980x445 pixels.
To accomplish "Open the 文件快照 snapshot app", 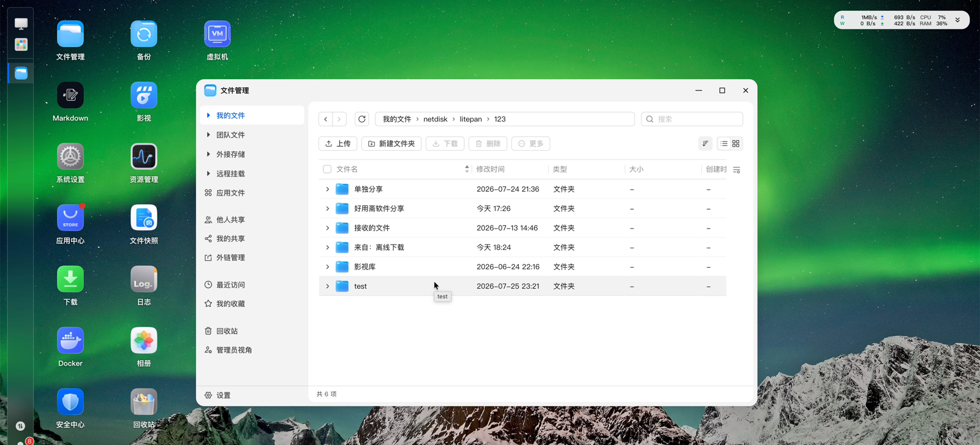I will pyautogui.click(x=144, y=218).
